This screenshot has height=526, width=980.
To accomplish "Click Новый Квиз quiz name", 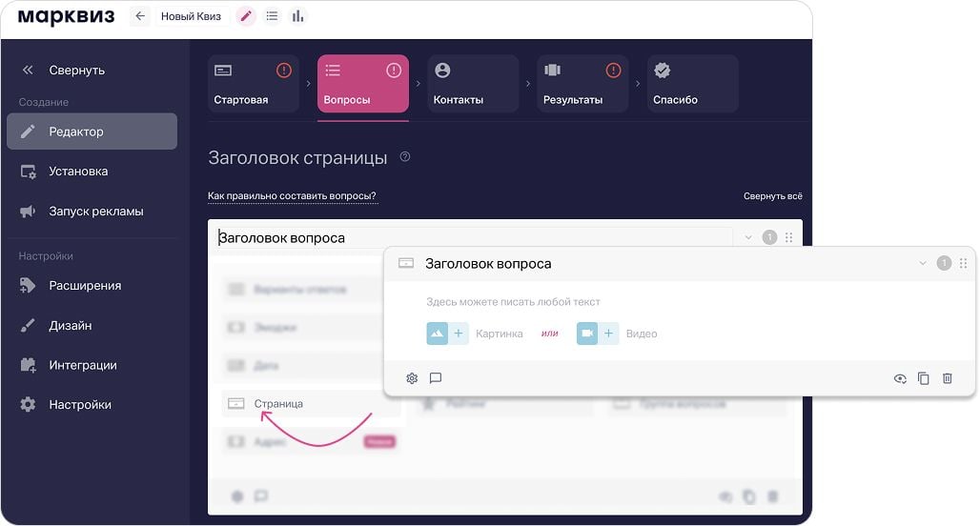I will [x=191, y=16].
